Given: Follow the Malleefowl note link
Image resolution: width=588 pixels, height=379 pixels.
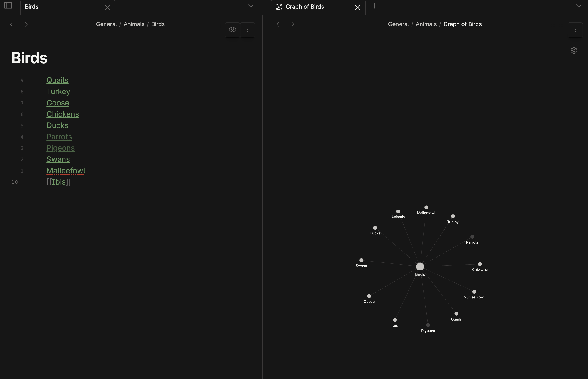Looking at the screenshot, I should pos(66,170).
